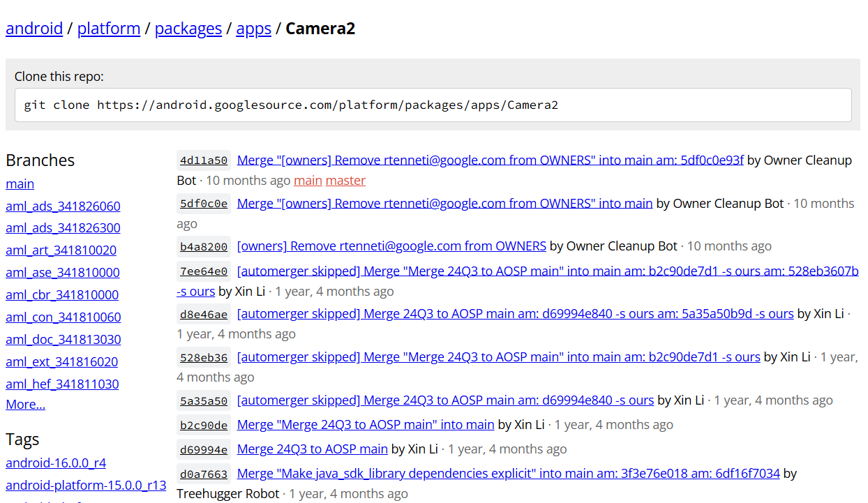The width and height of the screenshot is (868, 503).
Task: Open branch aml_cbr_341810000
Action: 62,295
